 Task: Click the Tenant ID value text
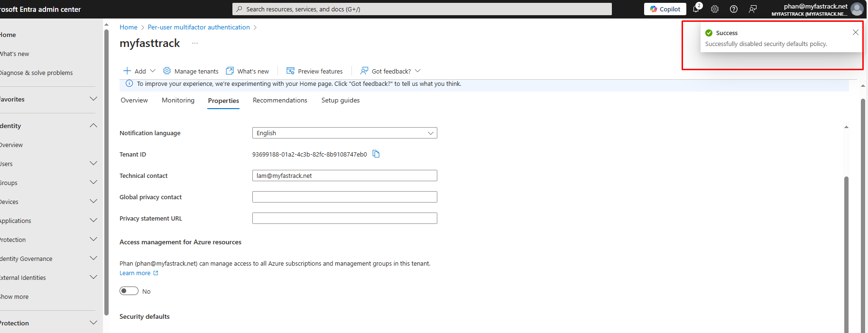(x=309, y=154)
